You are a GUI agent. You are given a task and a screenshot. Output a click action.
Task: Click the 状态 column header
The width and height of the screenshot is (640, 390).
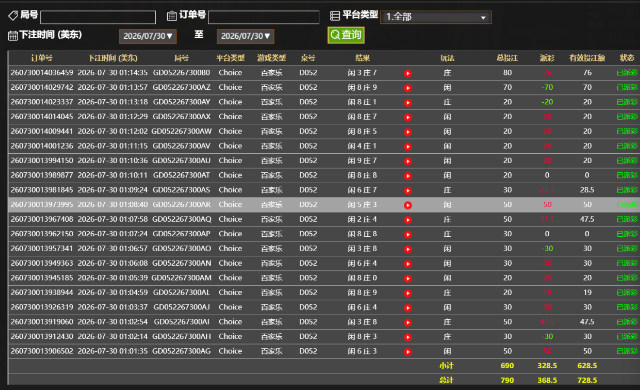coord(627,58)
